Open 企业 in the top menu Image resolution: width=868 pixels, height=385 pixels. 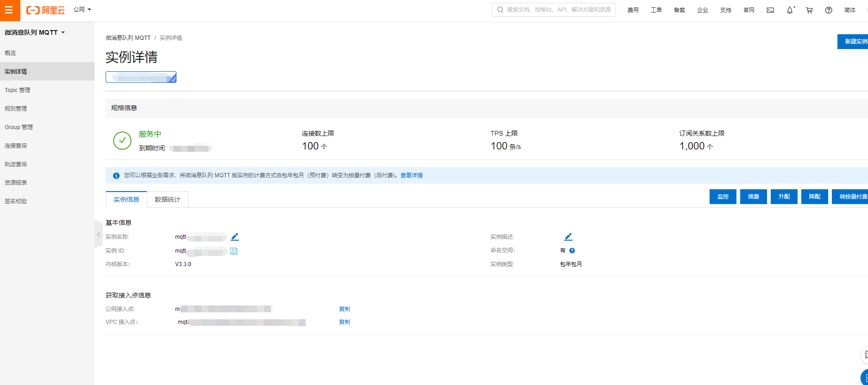(x=703, y=10)
